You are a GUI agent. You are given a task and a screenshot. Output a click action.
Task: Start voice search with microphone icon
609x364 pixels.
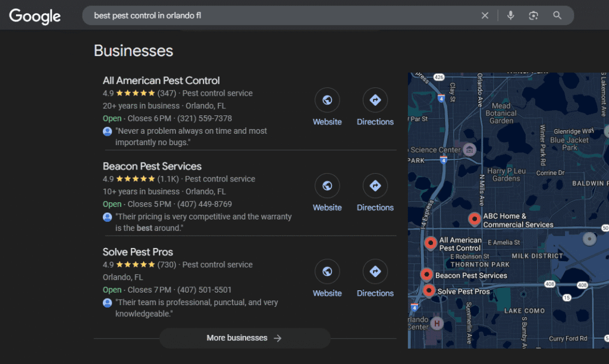(x=510, y=15)
